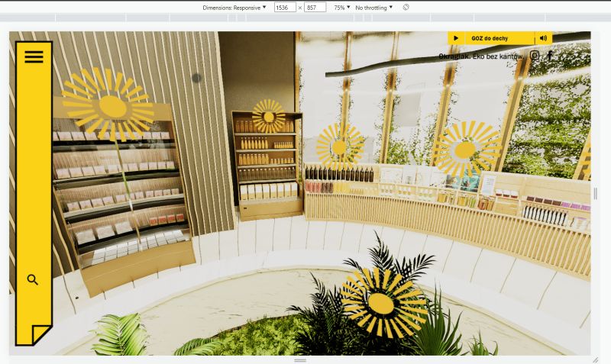Open the Facebook page icon
This screenshot has height=364, width=611.
pyautogui.click(x=550, y=55)
